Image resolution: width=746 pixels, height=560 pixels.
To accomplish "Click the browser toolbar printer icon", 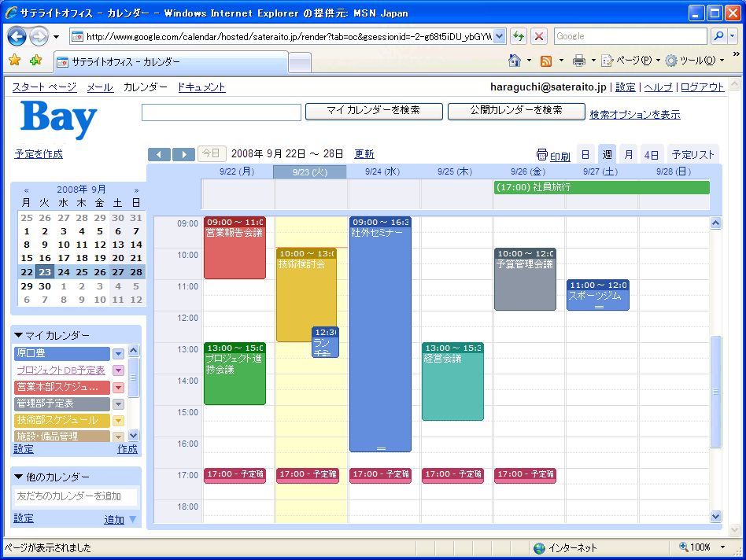I will (x=578, y=61).
